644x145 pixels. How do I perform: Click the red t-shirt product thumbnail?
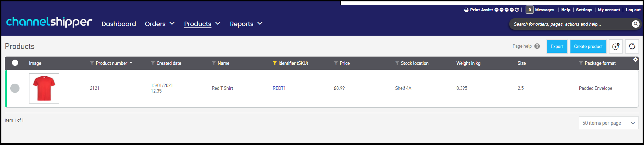(x=44, y=88)
